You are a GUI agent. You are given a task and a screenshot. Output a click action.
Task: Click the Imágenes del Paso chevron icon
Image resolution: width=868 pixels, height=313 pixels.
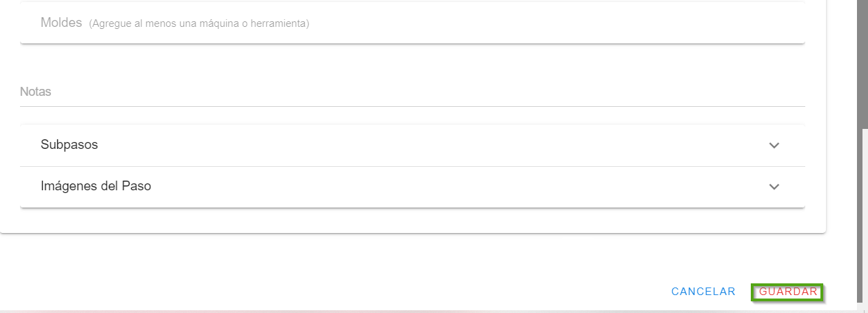[774, 187]
